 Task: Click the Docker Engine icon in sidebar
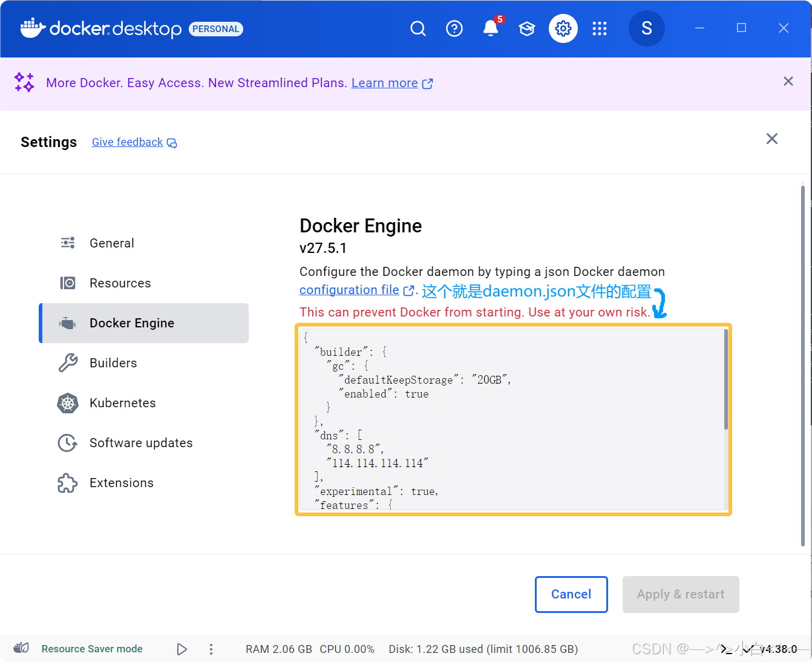(x=68, y=323)
